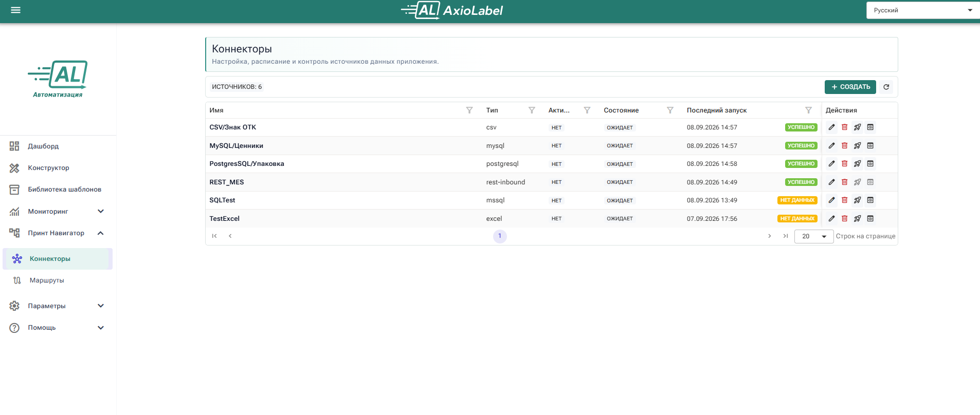Click the НЕТ ДАННЫХ badge in SQLTest row
980x415 pixels.
(797, 200)
